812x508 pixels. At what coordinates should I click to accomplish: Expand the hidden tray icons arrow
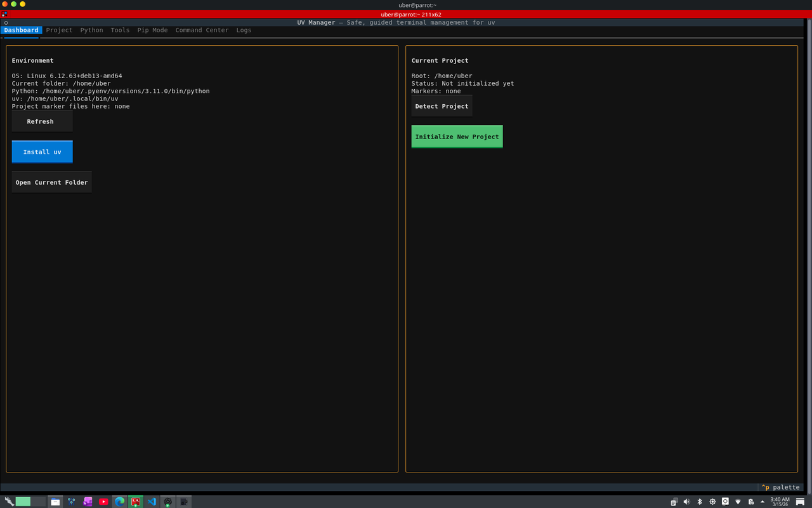coord(763,502)
